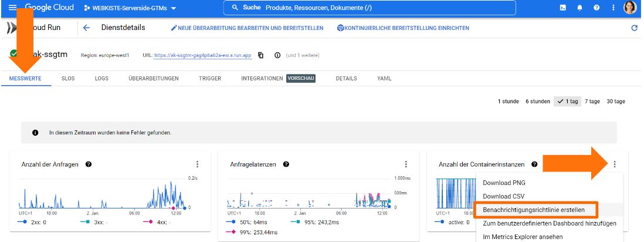This screenshot has height=242, width=644.
Task: Click the search field for products and resources
Action: coord(370,8)
